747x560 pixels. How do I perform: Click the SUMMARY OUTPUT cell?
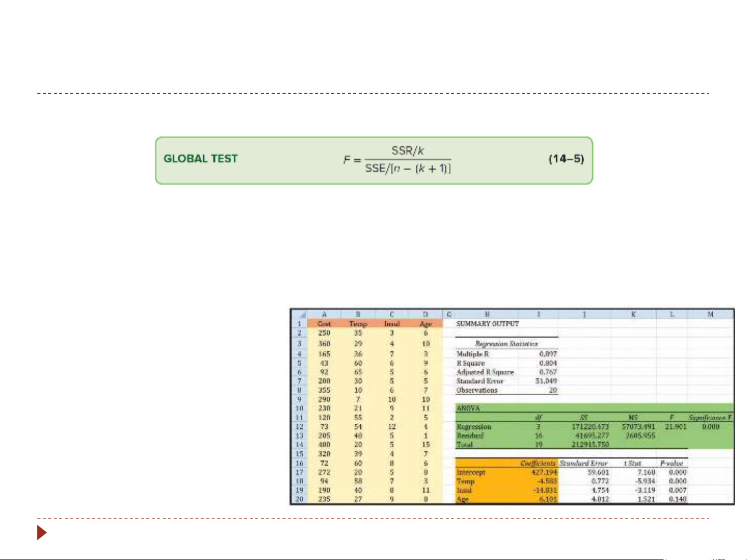point(487,324)
